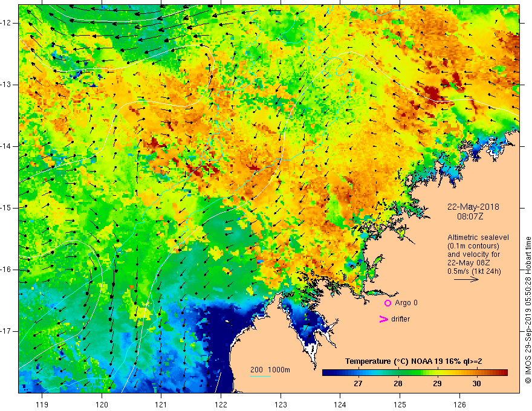532x411 pixels.
Task: Click the IMOS copyright timestamp text
Action: pyautogui.click(x=528, y=311)
